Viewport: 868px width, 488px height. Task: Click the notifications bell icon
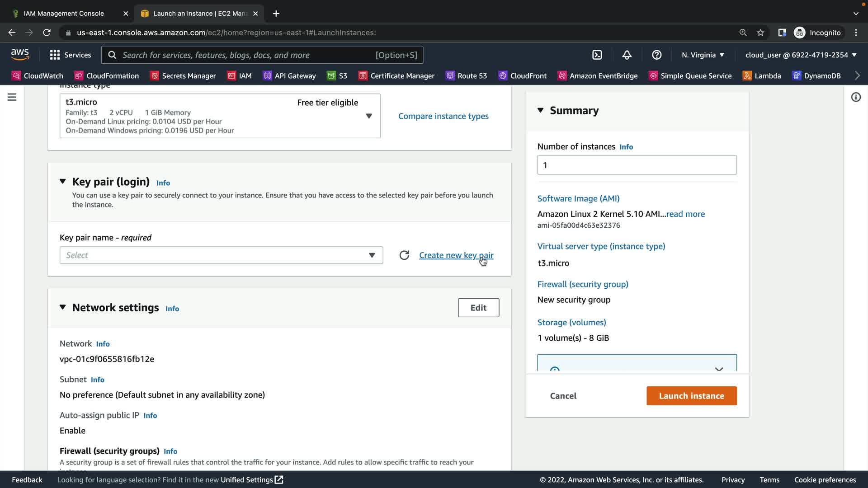[627, 55]
